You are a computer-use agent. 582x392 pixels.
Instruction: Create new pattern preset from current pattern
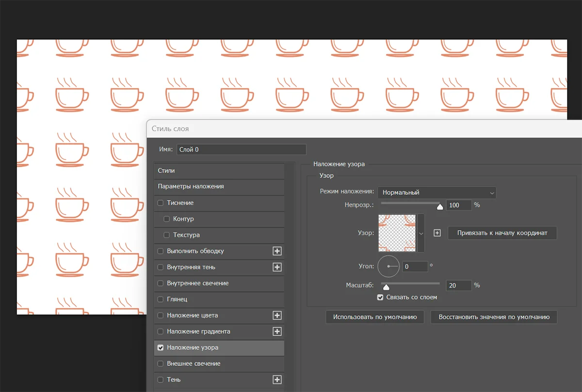437,233
